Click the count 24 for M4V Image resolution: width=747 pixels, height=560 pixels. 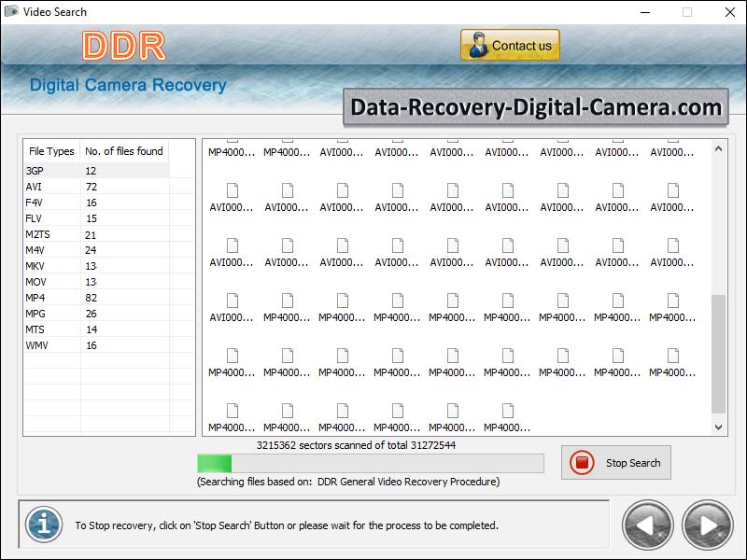tap(91, 250)
